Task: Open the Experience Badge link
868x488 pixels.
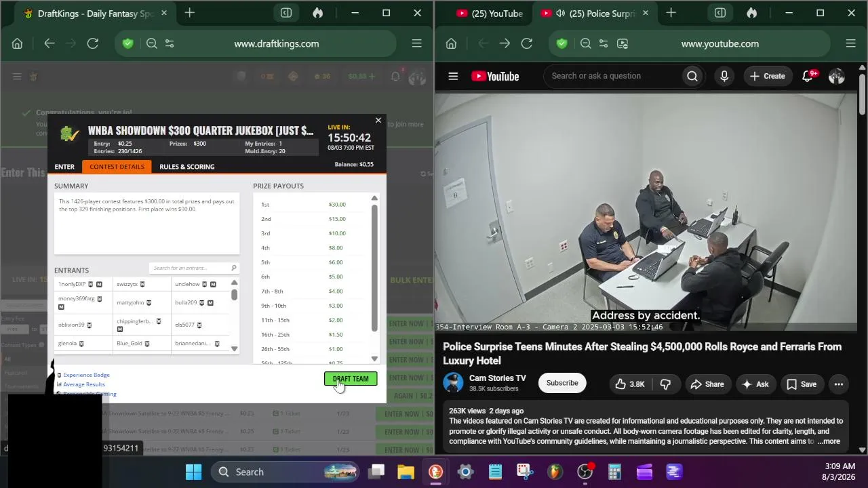Action: (86, 375)
